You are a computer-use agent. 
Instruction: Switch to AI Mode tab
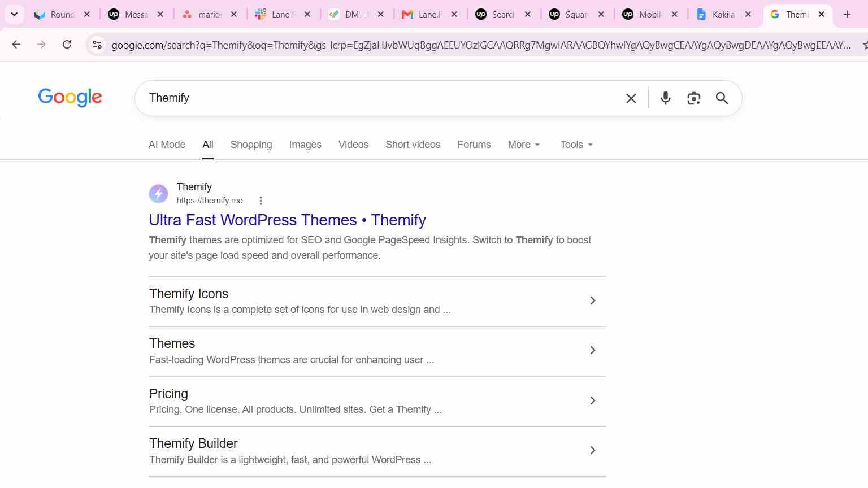tap(167, 145)
